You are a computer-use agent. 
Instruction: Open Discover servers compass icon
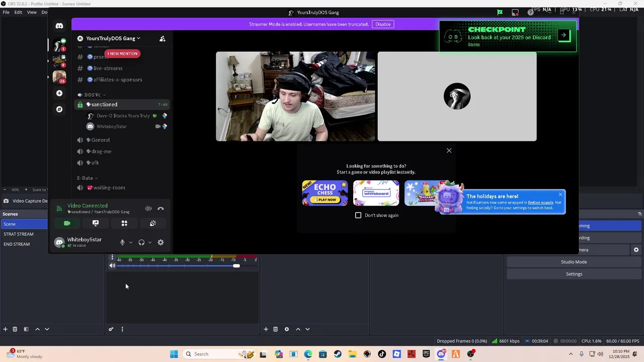[59, 109]
